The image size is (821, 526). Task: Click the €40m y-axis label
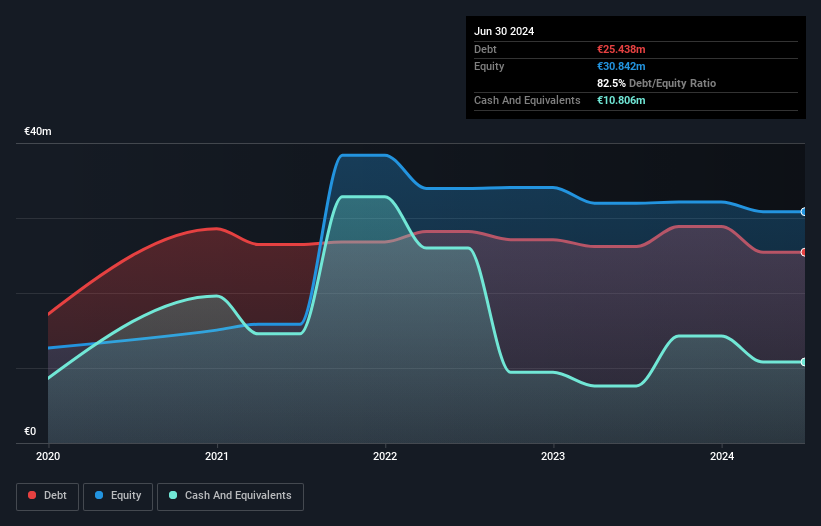tap(38, 131)
